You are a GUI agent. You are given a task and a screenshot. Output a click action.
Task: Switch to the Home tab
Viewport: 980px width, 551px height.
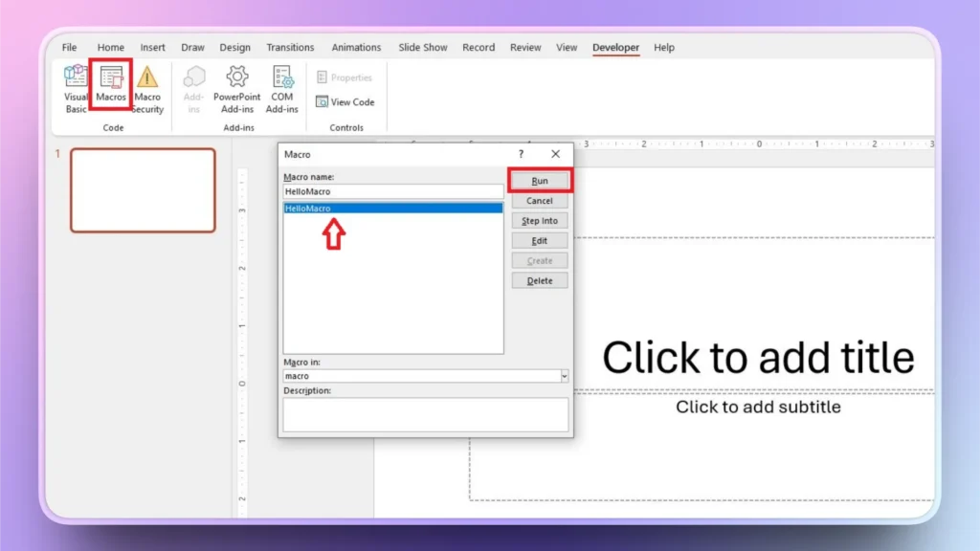pyautogui.click(x=110, y=46)
